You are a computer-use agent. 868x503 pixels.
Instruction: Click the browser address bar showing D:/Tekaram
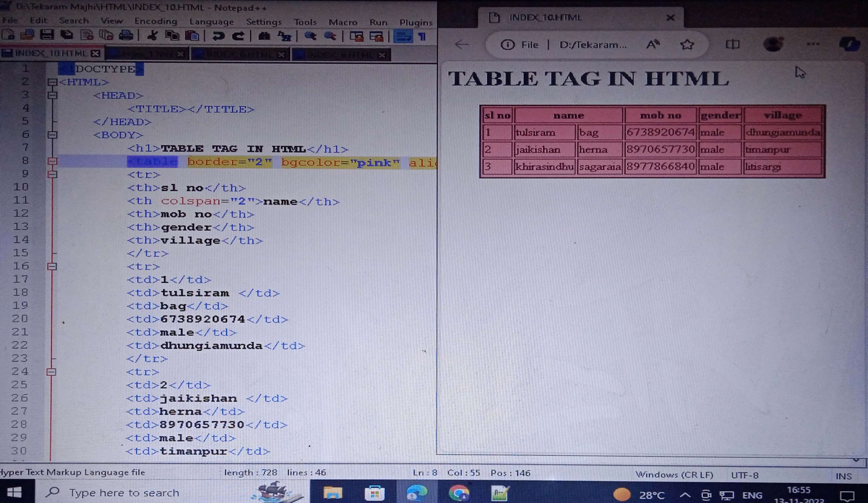592,45
